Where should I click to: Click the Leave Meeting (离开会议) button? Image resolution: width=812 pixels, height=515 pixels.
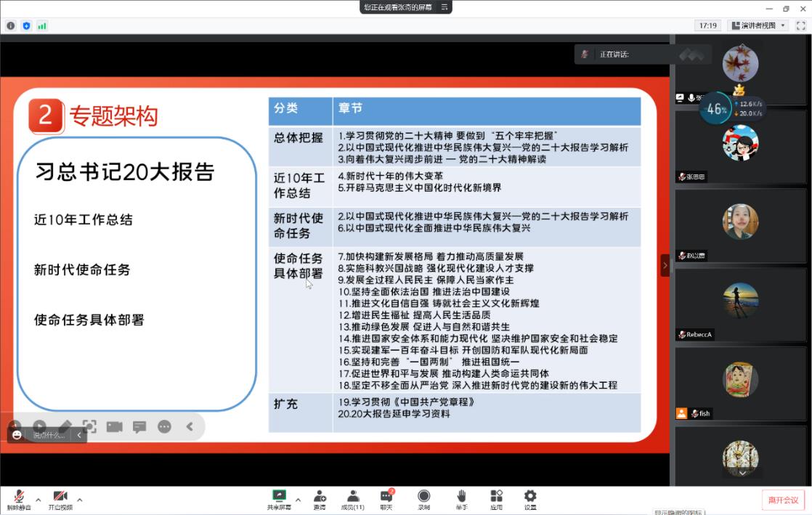[784, 500]
